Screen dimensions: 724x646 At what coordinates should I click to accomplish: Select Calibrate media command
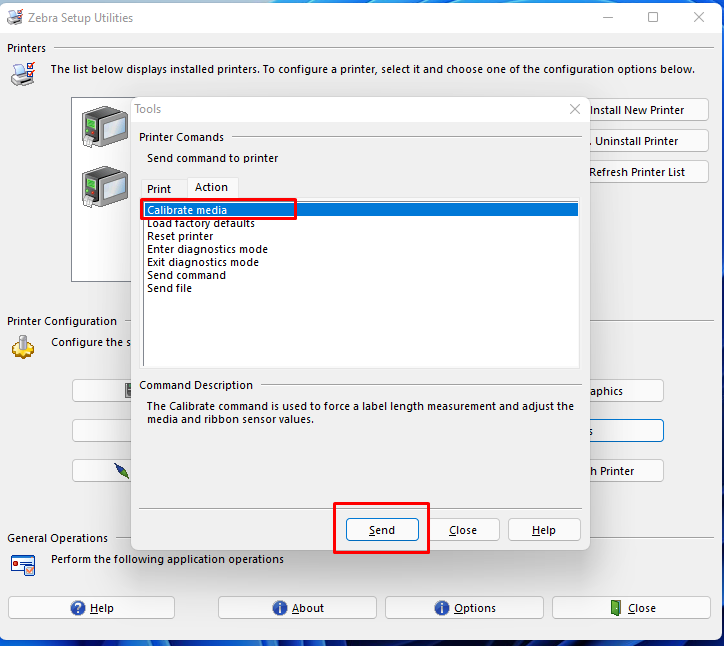coord(361,210)
